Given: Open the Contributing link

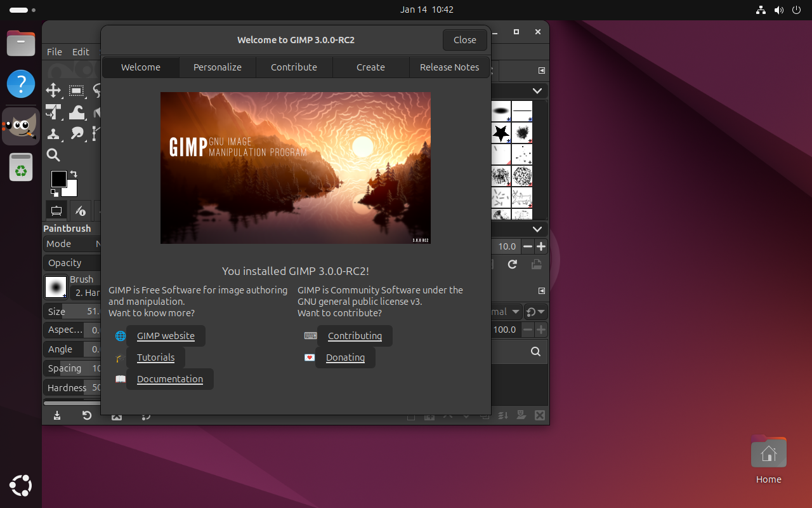Looking at the screenshot, I should [355, 336].
